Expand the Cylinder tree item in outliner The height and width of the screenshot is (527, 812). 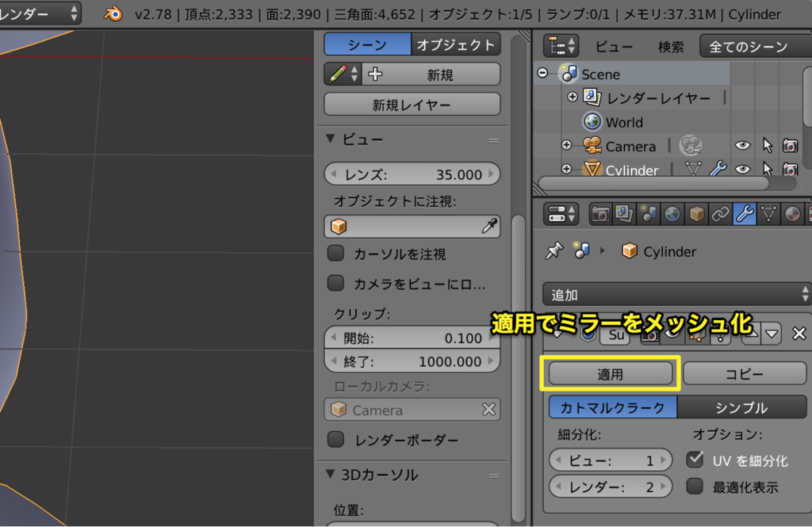[566, 169]
